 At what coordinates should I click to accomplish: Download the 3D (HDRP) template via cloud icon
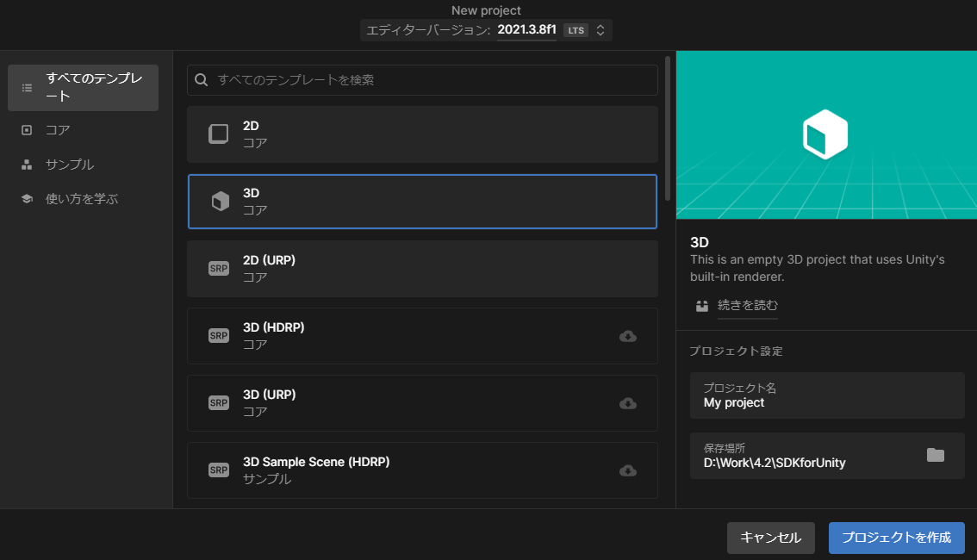pyautogui.click(x=628, y=336)
